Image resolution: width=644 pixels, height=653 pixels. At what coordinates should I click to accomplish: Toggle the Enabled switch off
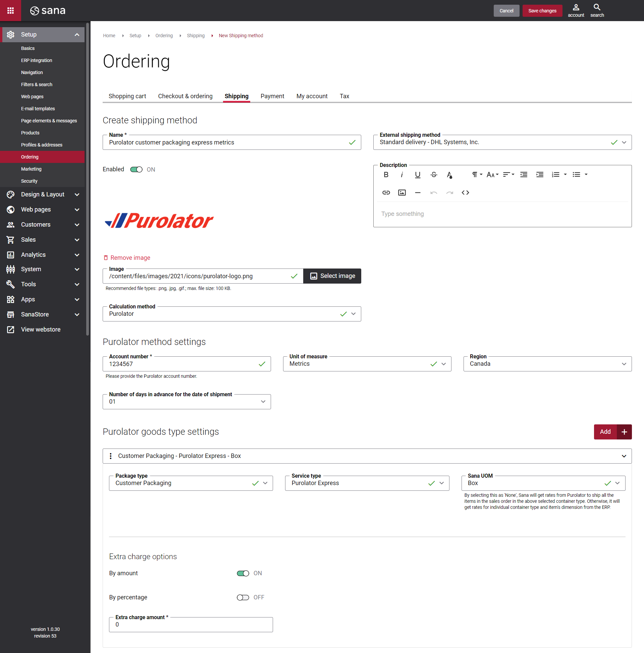coord(136,170)
